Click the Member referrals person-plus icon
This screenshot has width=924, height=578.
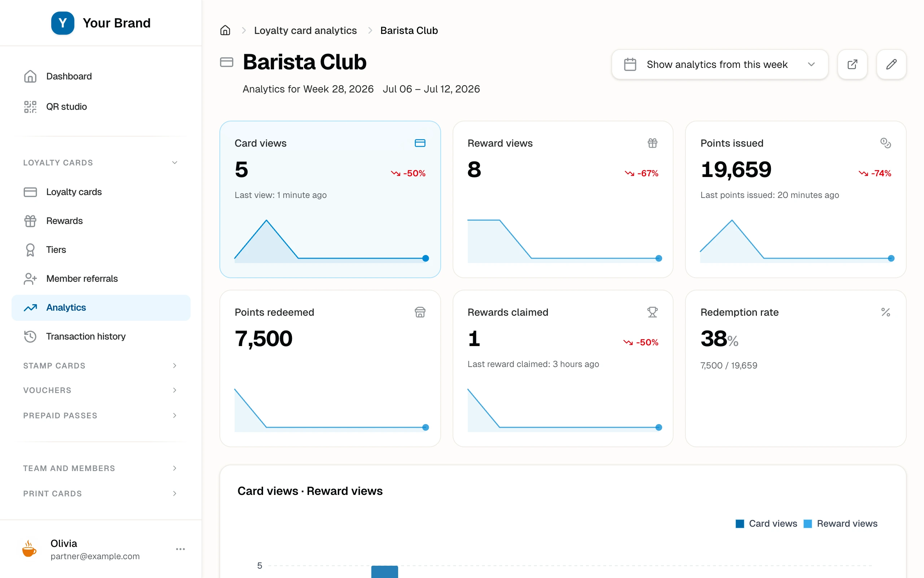click(x=30, y=279)
